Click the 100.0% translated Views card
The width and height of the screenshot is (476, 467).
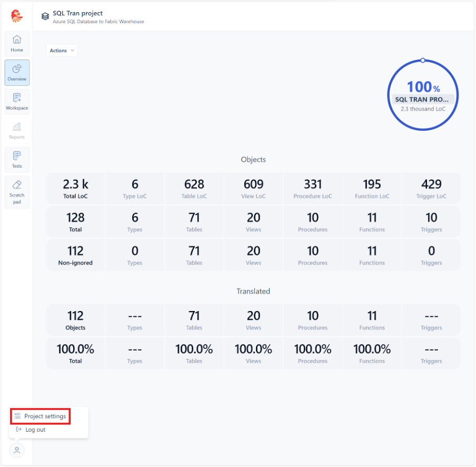click(x=253, y=353)
